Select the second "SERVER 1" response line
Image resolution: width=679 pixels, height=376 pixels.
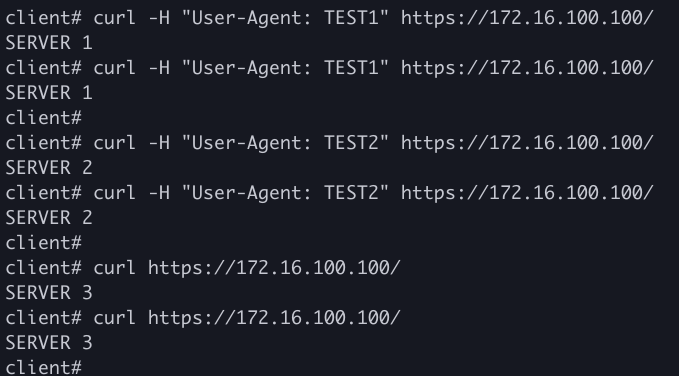pyautogui.click(x=49, y=93)
